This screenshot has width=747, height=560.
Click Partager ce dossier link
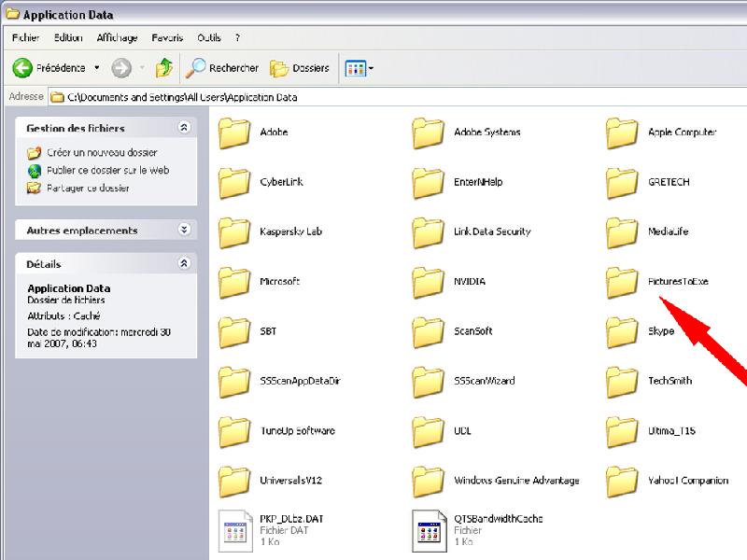[x=88, y=189]
